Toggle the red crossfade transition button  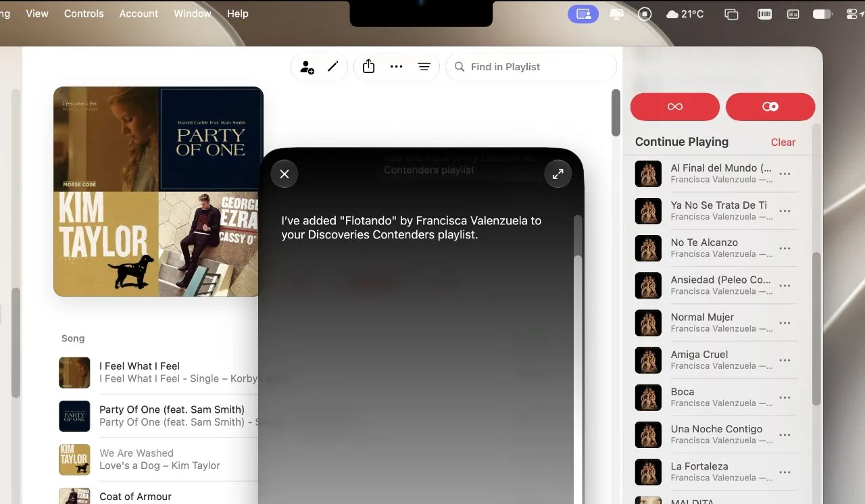(x=770, y=107)
